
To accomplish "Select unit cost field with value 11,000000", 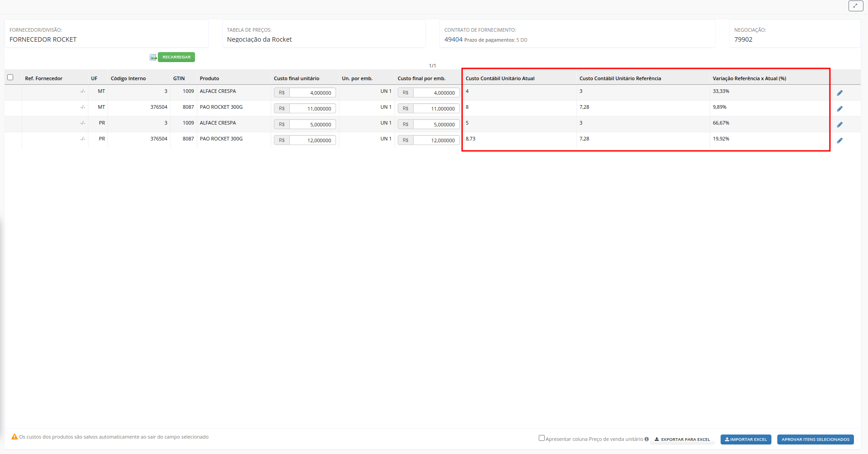I will pos(312,109).
